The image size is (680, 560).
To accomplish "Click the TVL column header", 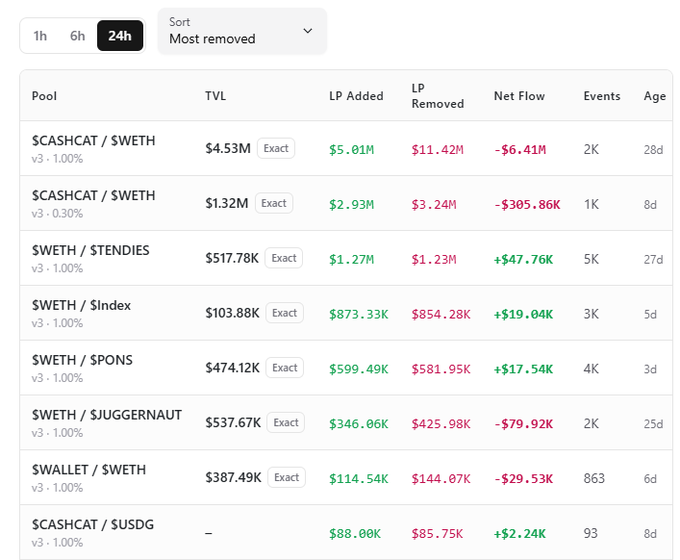I will click(x=216, y=96).
